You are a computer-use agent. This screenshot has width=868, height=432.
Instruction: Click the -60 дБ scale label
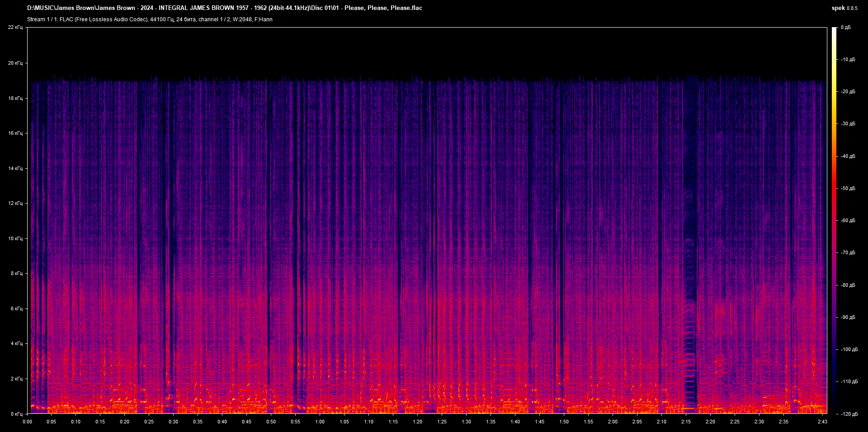point(848,221)
